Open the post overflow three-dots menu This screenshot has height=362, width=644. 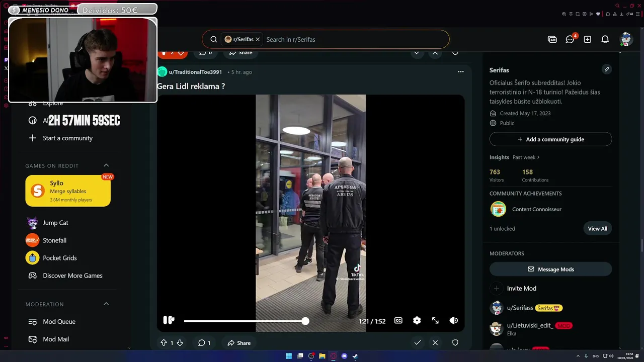pos(460,72)
